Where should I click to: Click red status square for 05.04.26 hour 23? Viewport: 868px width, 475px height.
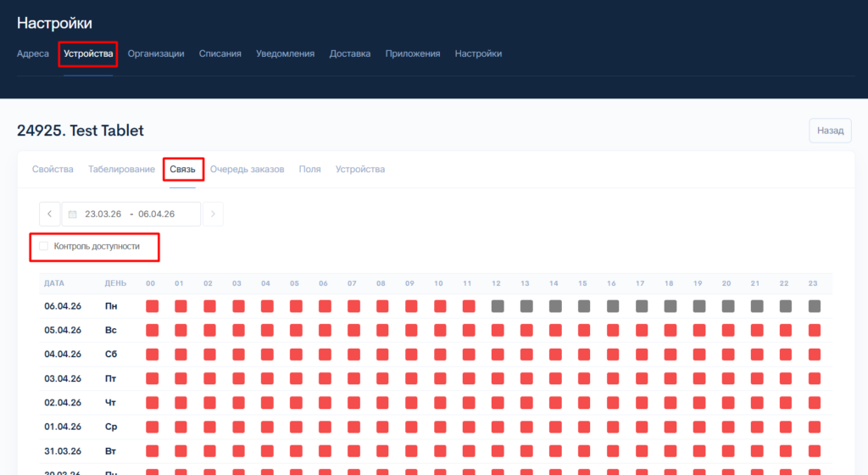pos(815,330)
